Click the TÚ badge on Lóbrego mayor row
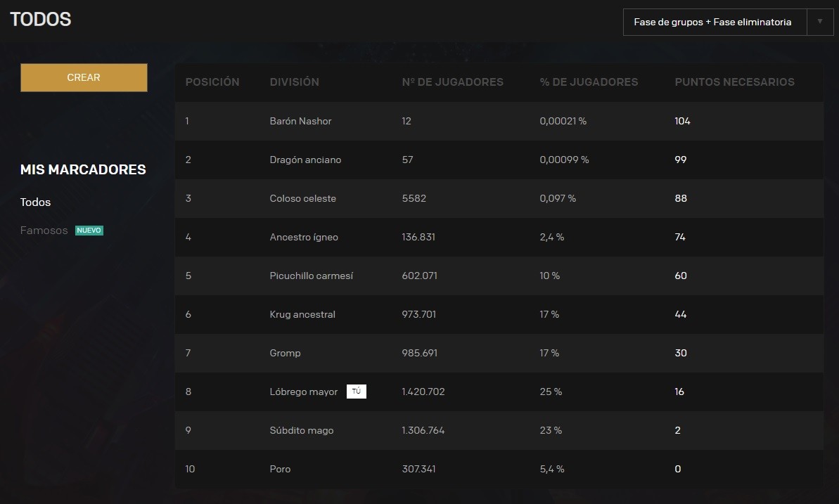This screenshot has width=839, height=504. click(357, 392)
